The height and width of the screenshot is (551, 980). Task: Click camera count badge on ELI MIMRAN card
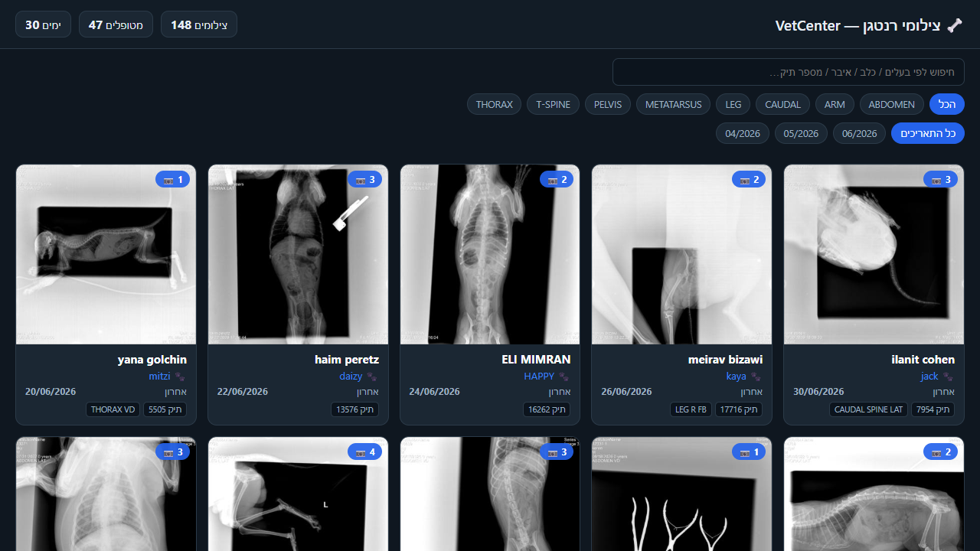(x=557, y=180)
